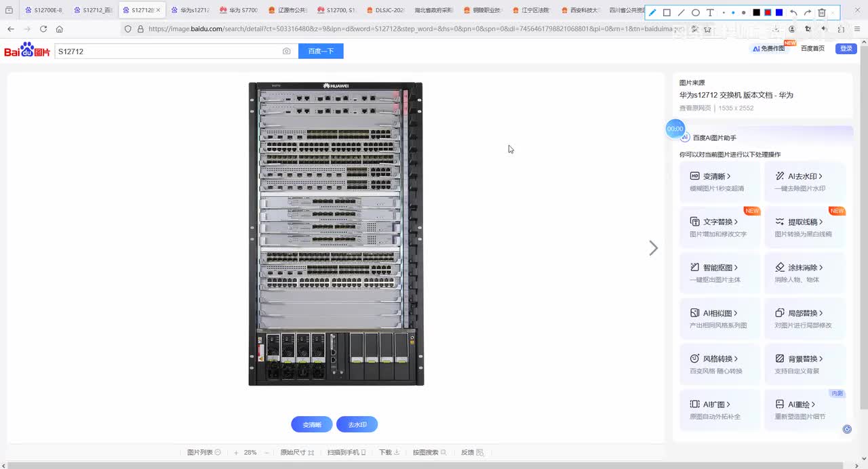Click the Huawei switch product image

[336, 234]
